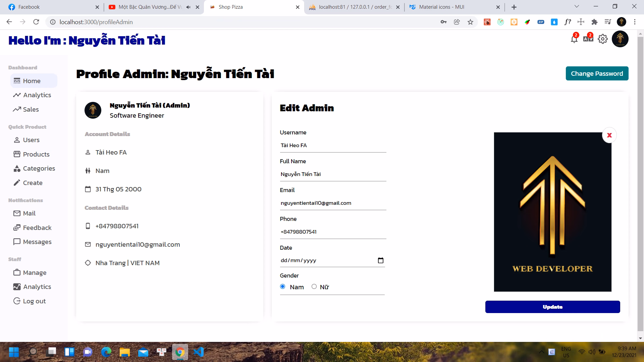Click the WEB DEVELOPER avatar image
The image size is (644, 362).
click(x=552, y=212)
